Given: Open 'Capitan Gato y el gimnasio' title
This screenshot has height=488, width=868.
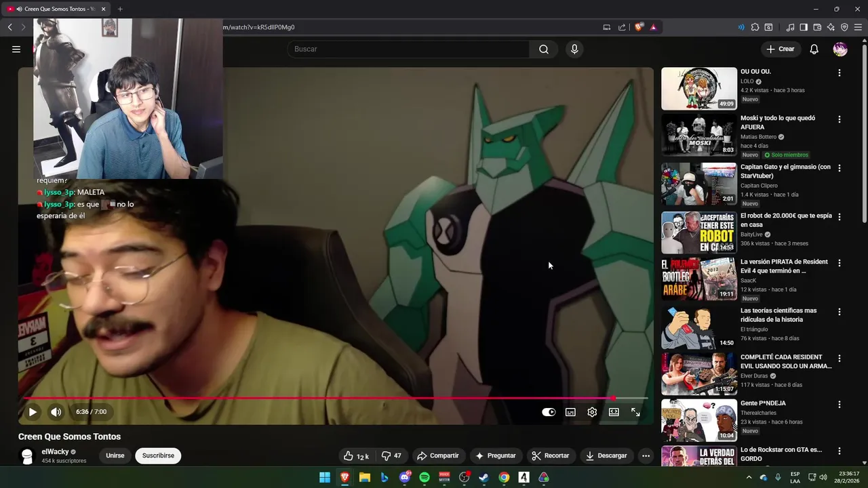Looking at the screenshot, I should pos(785,171).
